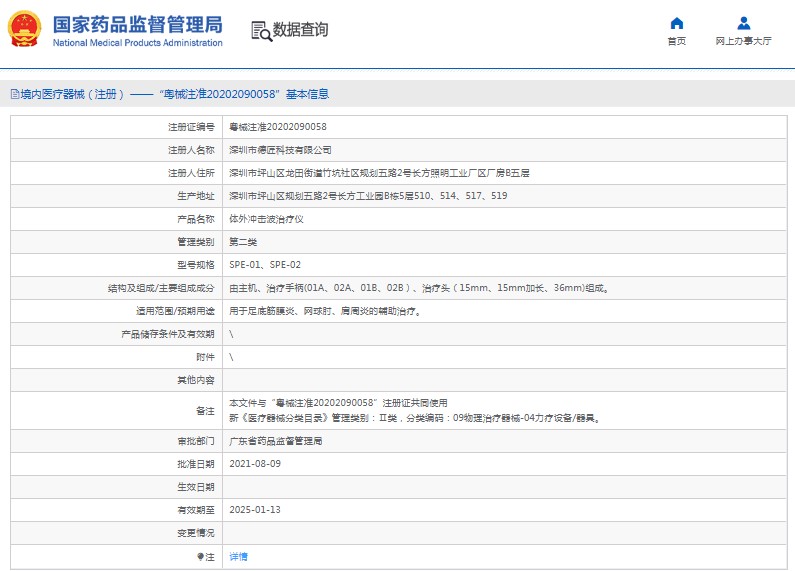795x571 pixels.
Task: Click the 数据查询 heading text
Action: [301, 30]
